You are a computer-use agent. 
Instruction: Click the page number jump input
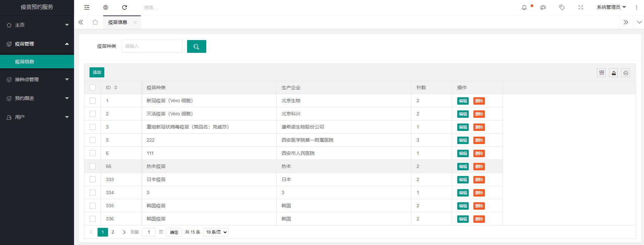pos(149,232)
